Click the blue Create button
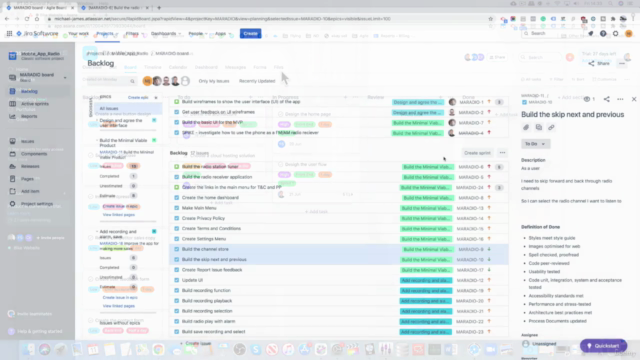 click(250, 33)
